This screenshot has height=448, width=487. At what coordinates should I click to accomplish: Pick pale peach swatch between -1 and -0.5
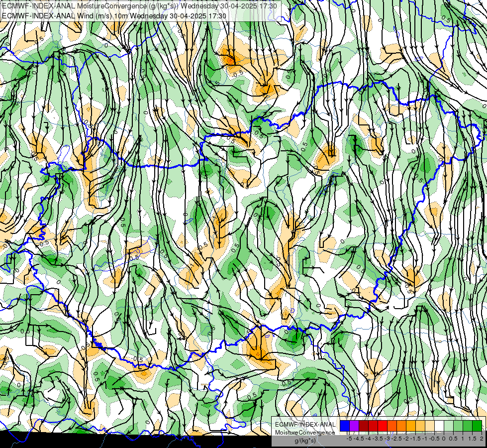click(x=430, y=426)
